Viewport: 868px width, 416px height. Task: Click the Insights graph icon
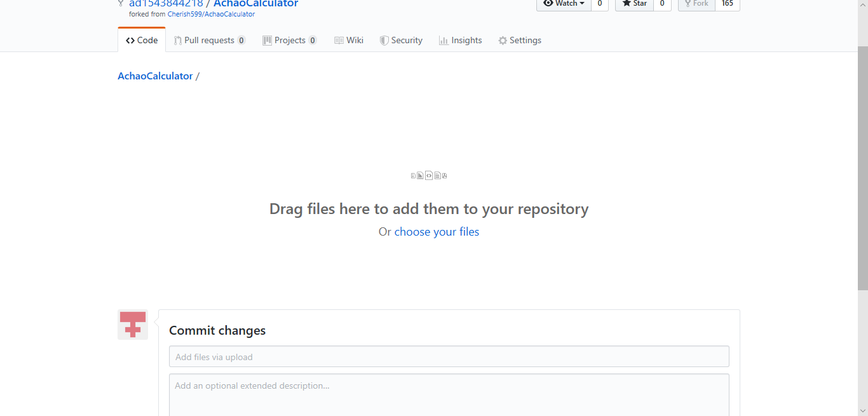pyautogui.click(x=444, y=41)
